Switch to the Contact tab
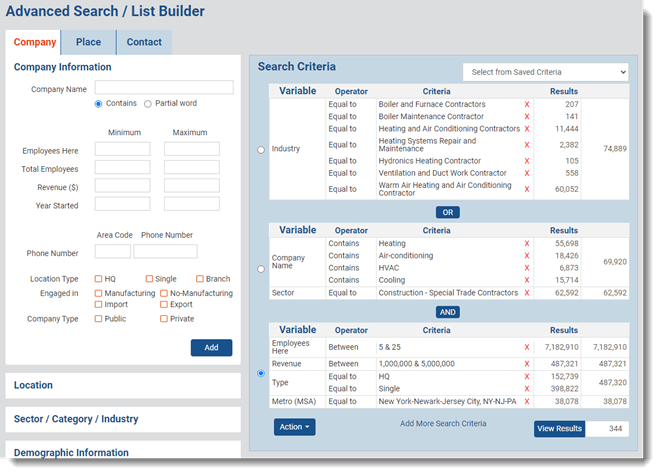This screenshot has height=475, width=660. (144, 42)
